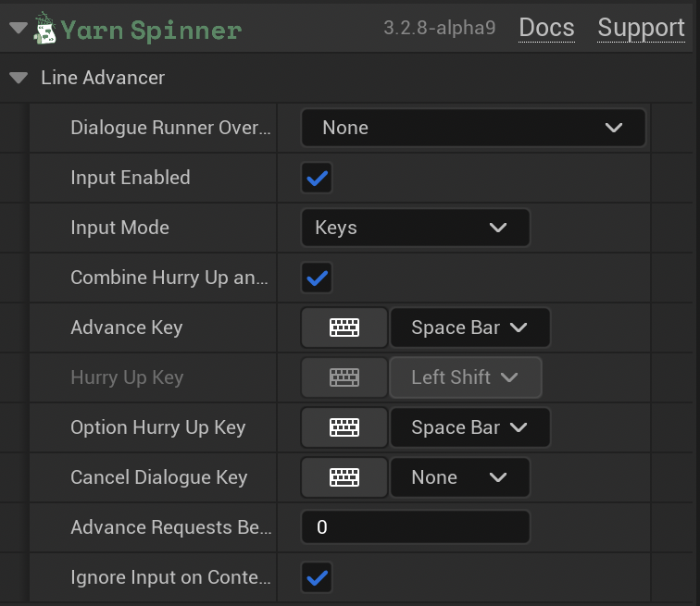The width and height of the screenshot is (700, 606).
Task: Collapse the Line Advancer section
Action: click(19, 78)
